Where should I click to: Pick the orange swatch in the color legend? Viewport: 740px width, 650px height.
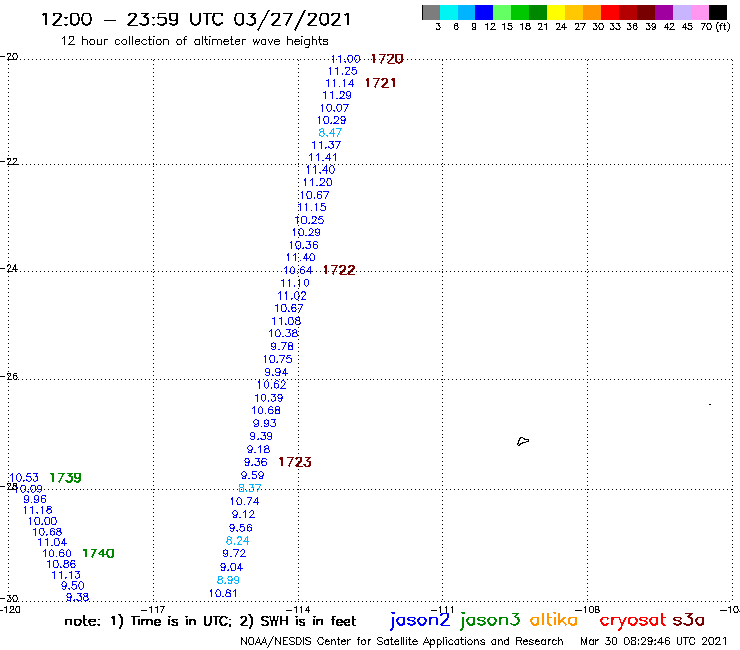coord(592,12)
